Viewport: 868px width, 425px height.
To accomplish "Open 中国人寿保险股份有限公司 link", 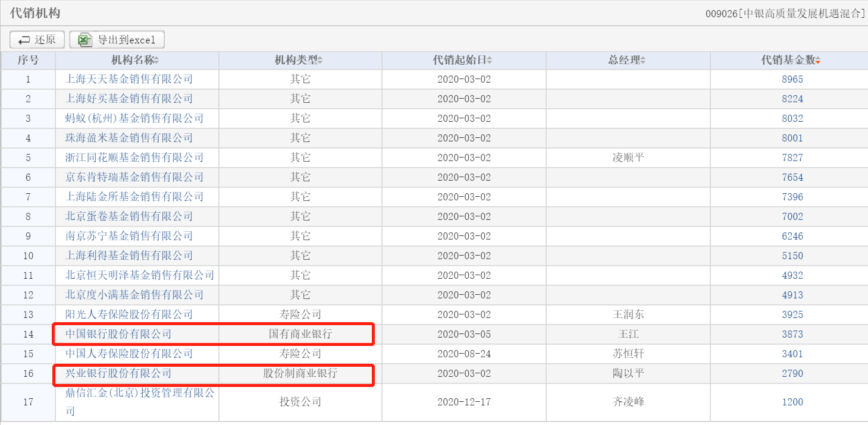I will 129,354.
